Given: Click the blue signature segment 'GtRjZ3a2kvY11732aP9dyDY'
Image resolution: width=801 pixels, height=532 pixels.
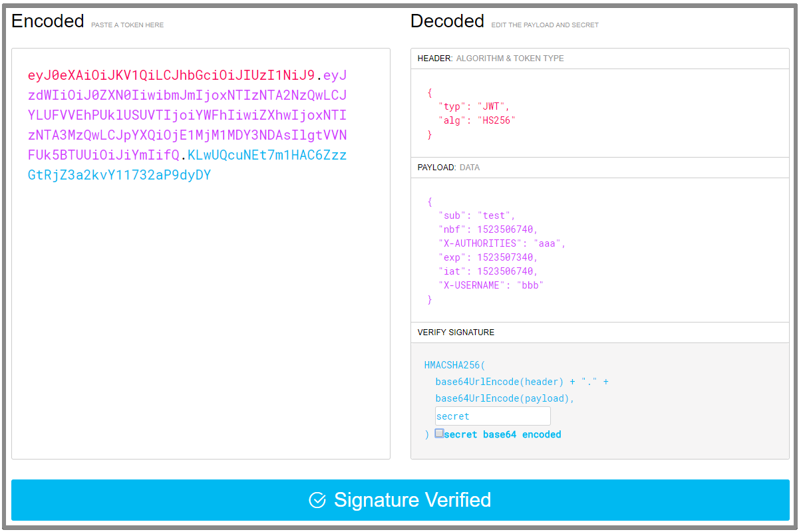Looking at the screenshot, I should tap(119, 176).
